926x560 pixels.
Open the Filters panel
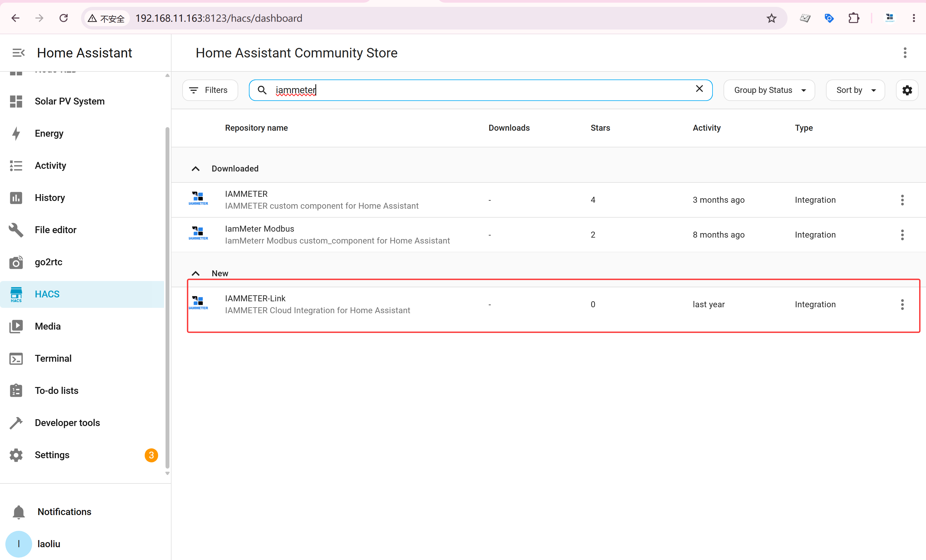[210, 90]
